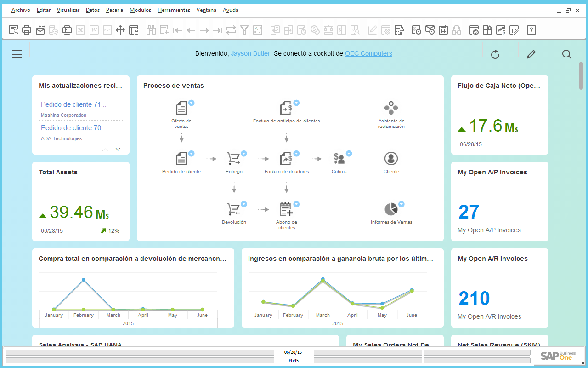Image resolution: width=588 pixels, height=368 pixels.
Task: Expand Informes de Ventas dropdown arrow
Action: tap(401, 204)
